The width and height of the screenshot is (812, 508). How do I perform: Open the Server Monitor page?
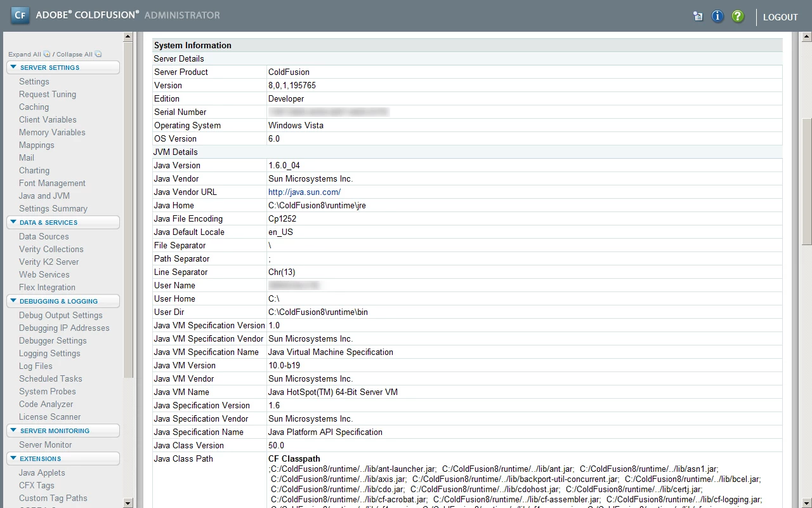[45, 444]
